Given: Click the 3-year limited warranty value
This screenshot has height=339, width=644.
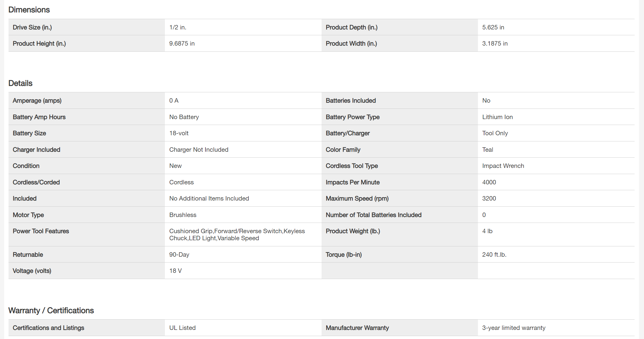Looking at the screenshot, I should coord(513,328).
